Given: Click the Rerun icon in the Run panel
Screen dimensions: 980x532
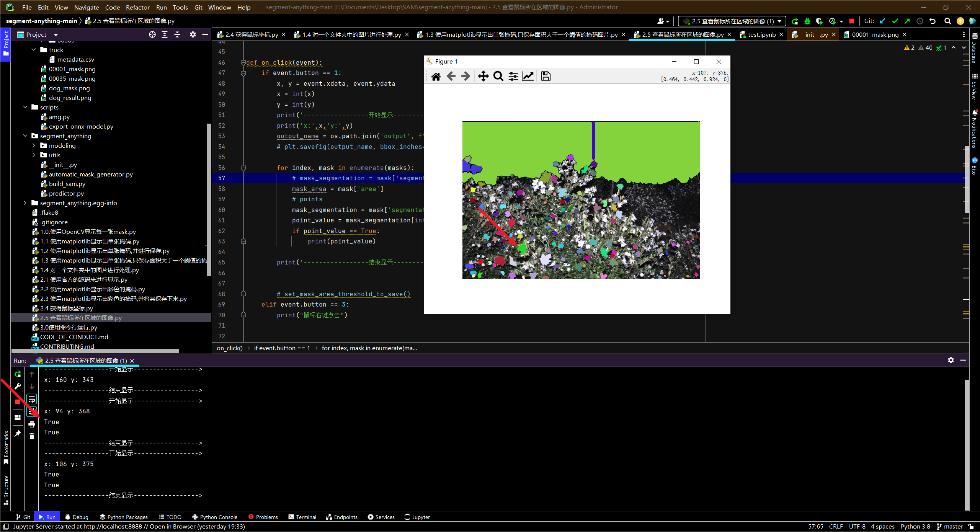Looking at the screenshot, I should pos(18,374).
